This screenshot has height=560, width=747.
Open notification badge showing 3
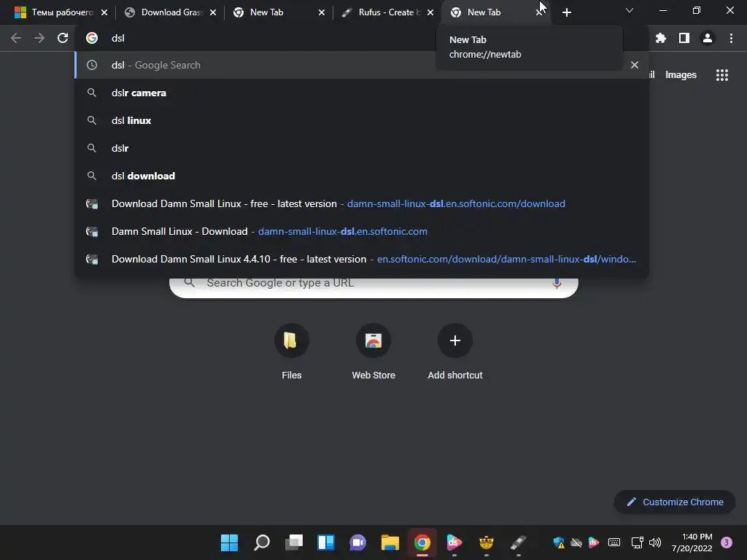(x=727, y=542)
